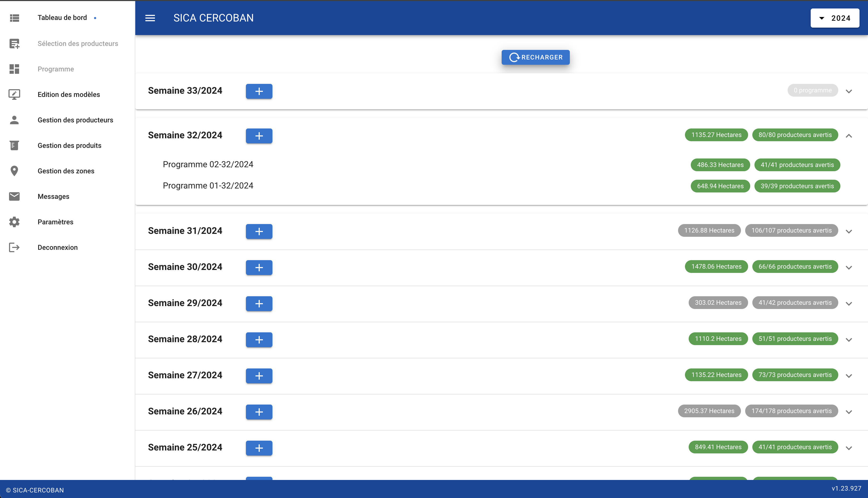Open Gestion des produits menu item
Screen dimensions: 868x498
point(70,145)
